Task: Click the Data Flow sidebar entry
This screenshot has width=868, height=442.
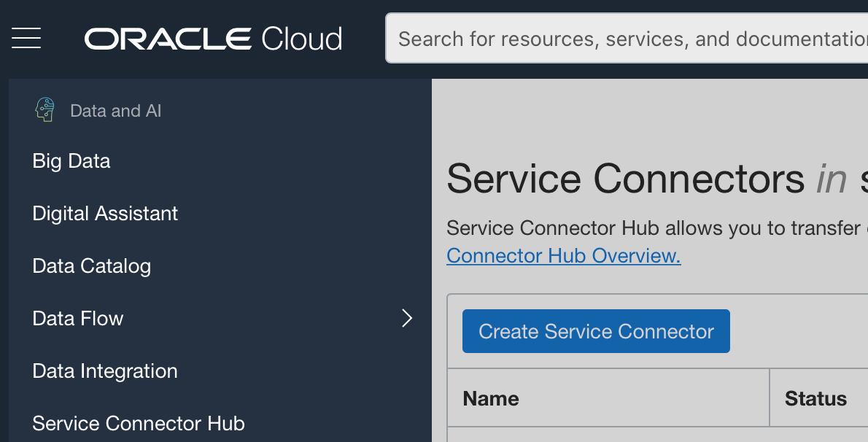Action: 77,318
